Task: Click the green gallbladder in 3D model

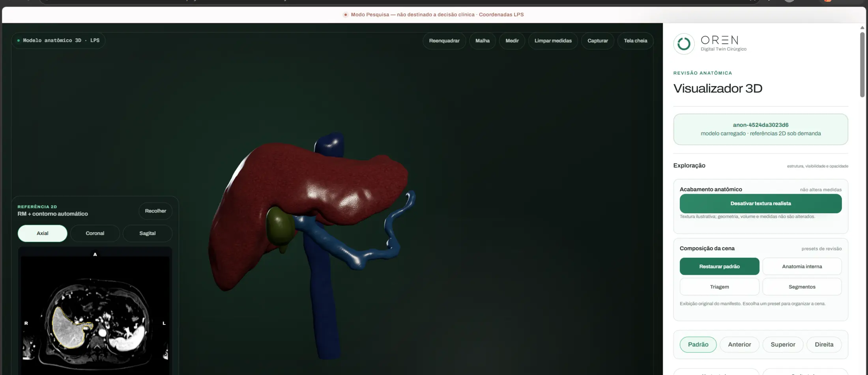Action: [x=280, y=227]
